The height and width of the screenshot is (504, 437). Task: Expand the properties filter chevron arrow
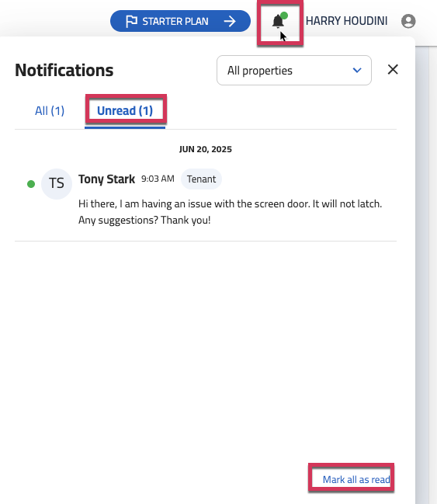357,70
